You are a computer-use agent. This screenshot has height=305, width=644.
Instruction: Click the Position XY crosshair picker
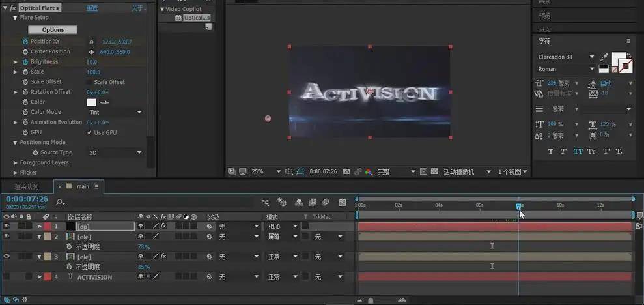coord(91,42)
